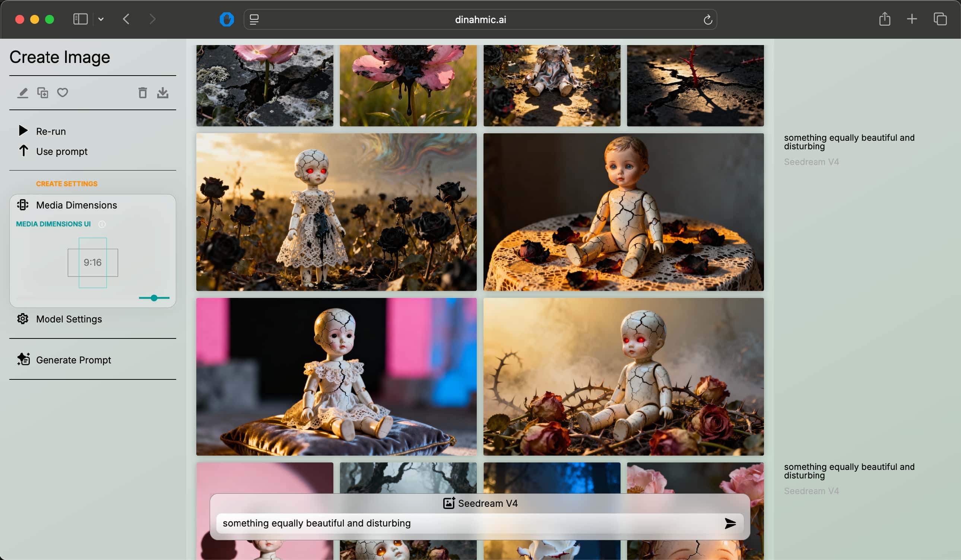Viewport: 961px width, 560px height.
Task: Click the Safari share icon
Action: [x=884, y=19]
